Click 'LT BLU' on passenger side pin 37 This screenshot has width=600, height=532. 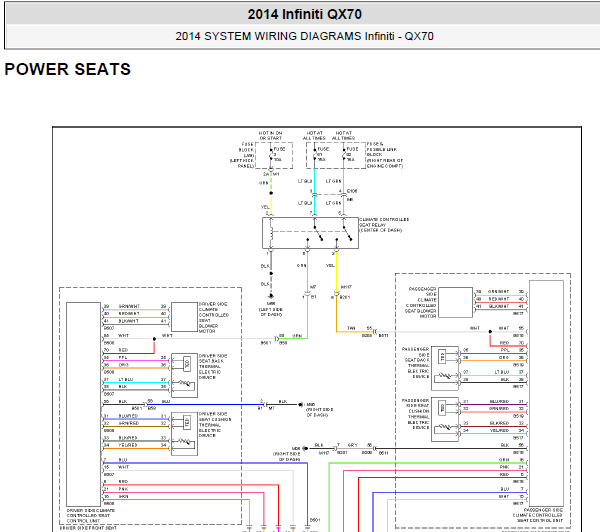[x=502, y=372]
